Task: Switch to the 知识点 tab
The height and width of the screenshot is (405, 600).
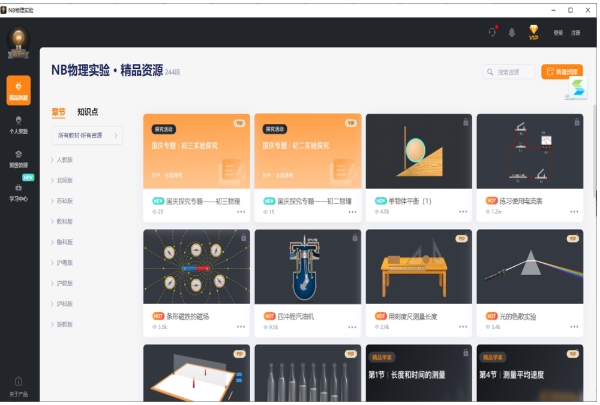Action: pos(87,112)
